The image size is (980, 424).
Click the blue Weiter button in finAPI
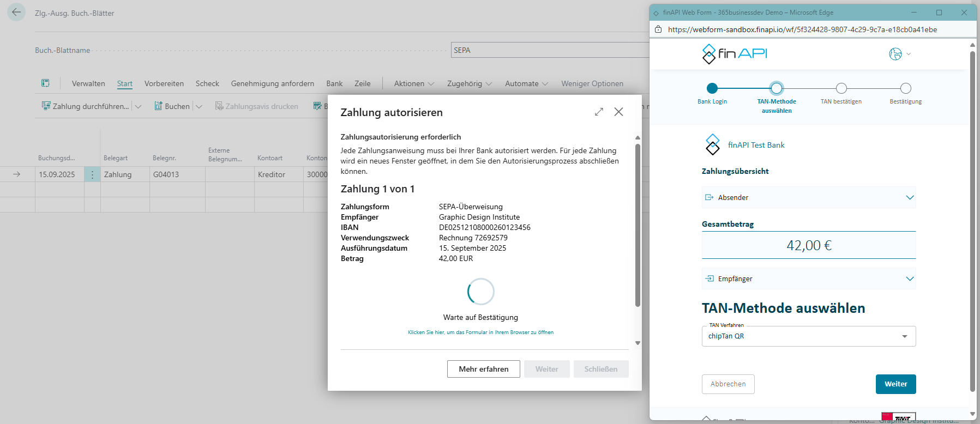(895, 384)
